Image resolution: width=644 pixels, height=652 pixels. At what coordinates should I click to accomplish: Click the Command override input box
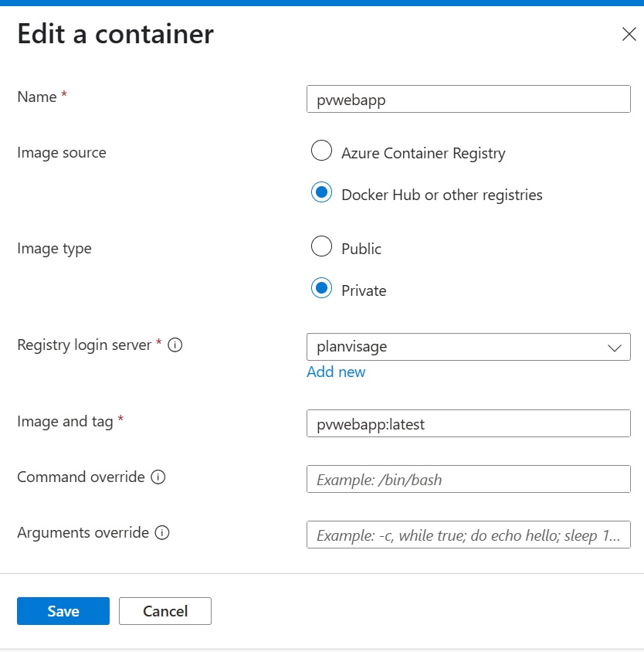click(x=468, y=479)
